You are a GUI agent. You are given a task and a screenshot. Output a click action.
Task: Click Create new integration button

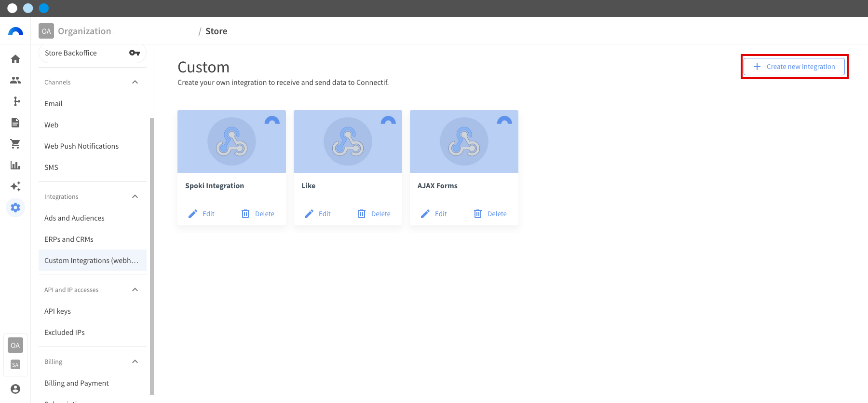click(794, 67)
